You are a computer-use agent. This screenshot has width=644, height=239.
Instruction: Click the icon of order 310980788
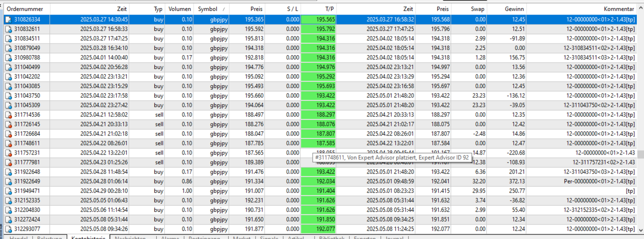8,57
